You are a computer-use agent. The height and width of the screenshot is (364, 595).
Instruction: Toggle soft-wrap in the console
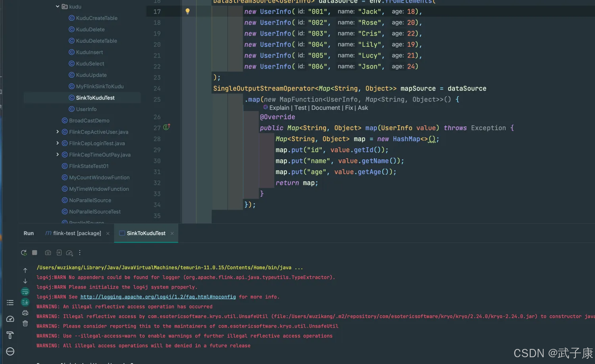pyautogui.click(x=25, y=292)
